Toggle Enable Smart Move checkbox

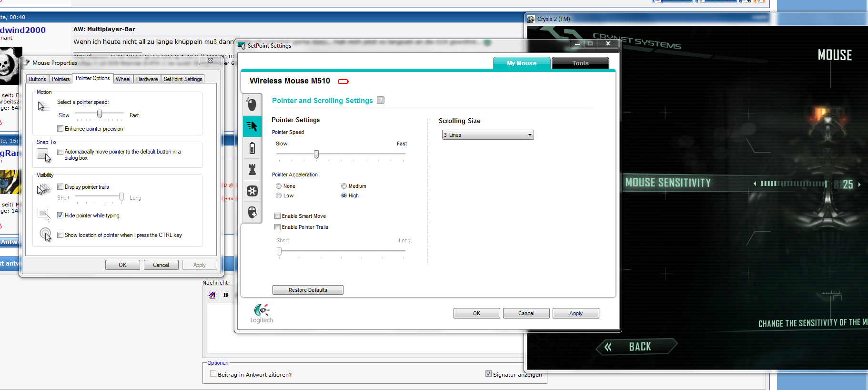tap(277, 216)
